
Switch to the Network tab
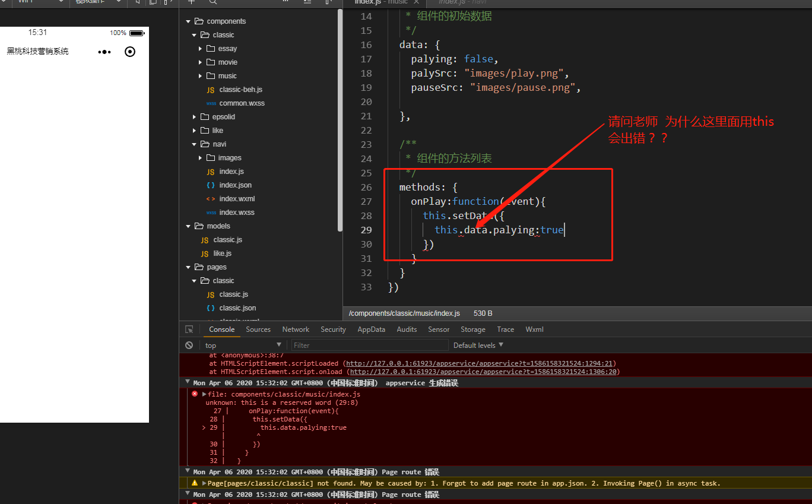pyautogui.click(x=296, y=329)
